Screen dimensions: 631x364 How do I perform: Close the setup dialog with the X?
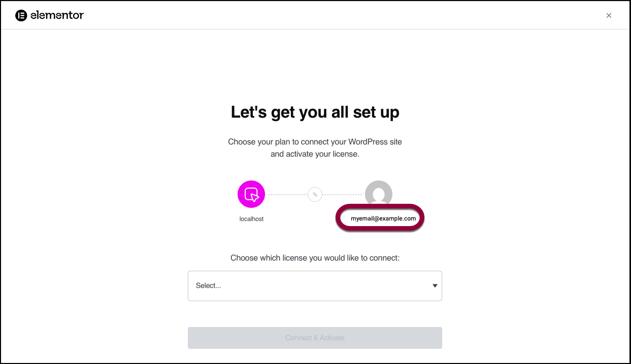pos(609,16)
